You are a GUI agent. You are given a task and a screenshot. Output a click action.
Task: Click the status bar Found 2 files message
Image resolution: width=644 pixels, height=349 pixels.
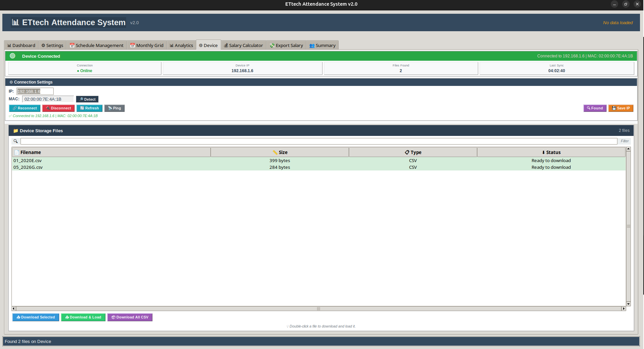tap(28, 342)
